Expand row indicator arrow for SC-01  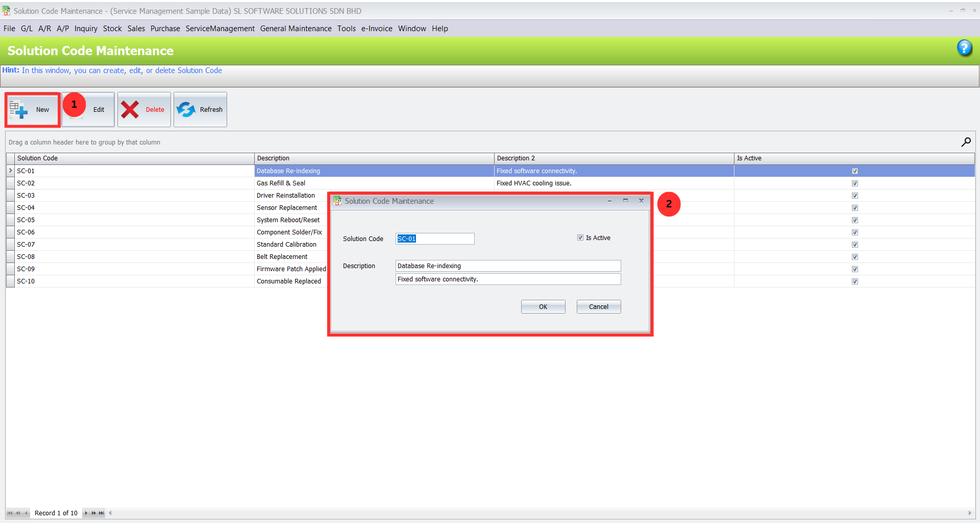click(10, 171)
